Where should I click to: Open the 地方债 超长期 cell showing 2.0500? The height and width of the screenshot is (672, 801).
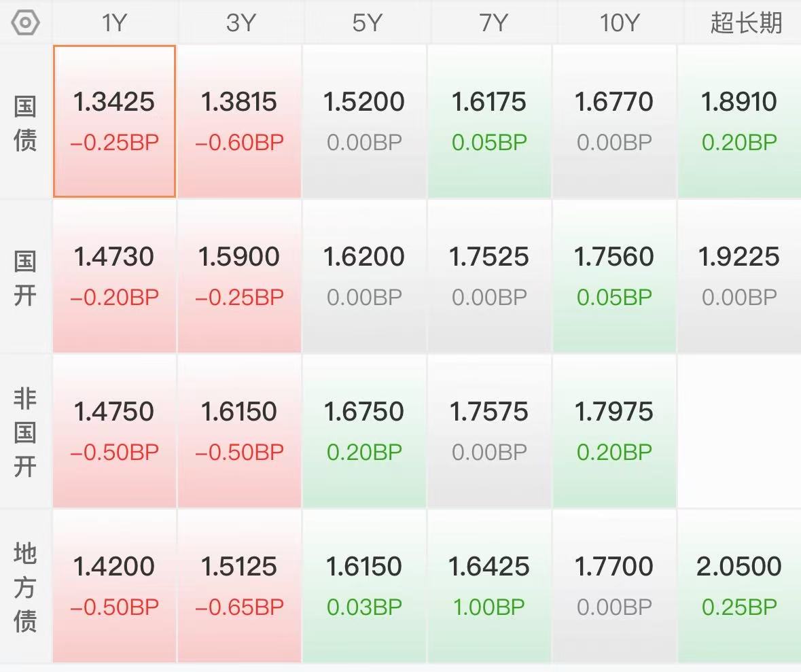pos(739,586)
